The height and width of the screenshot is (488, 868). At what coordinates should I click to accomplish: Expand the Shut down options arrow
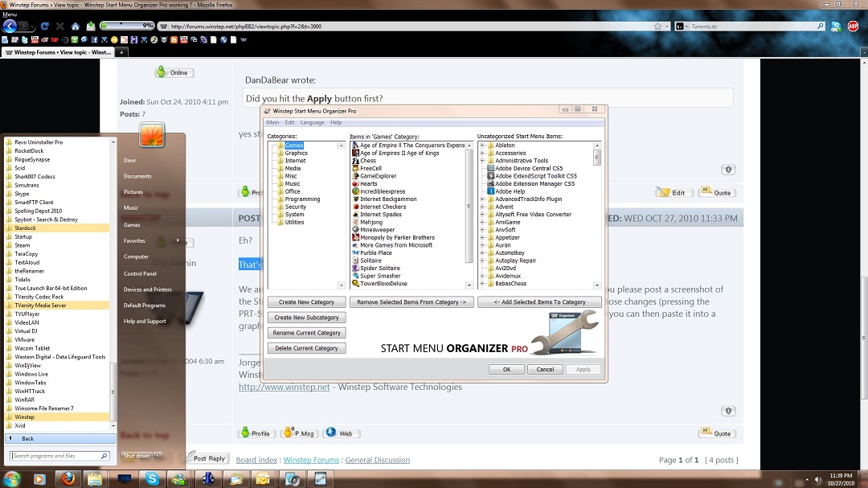[x=158, y=456]
